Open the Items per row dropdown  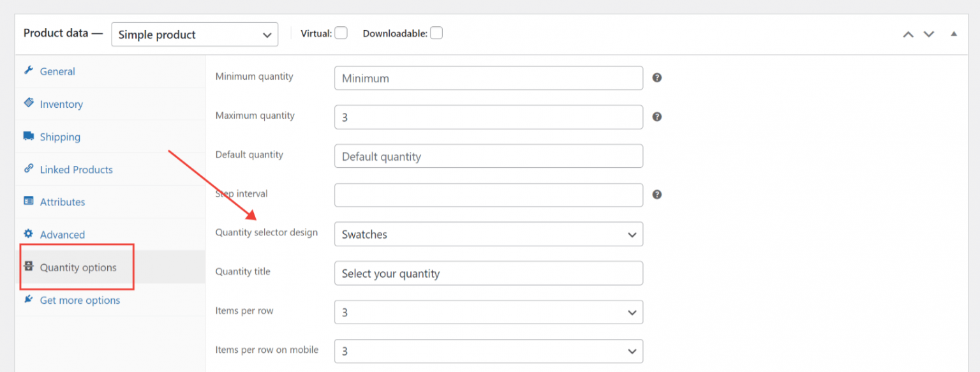(x=488, y=312)
